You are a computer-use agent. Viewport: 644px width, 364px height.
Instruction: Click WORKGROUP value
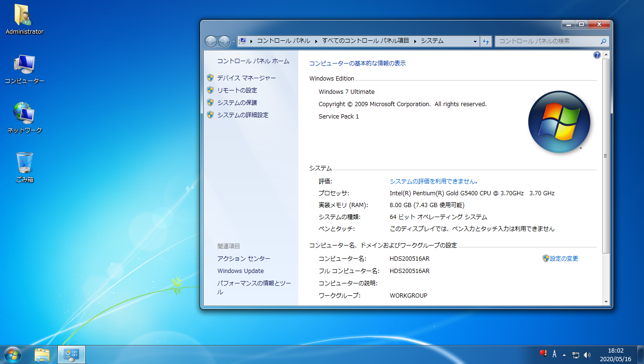pyautogui.click(x=409, y=295)
